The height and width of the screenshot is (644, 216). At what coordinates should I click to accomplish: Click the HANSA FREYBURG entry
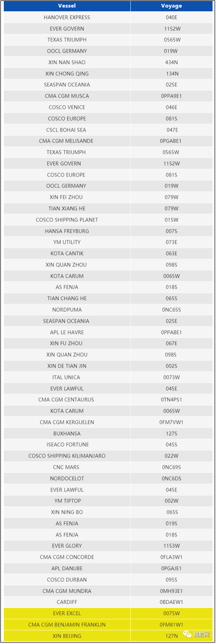coord(67,231)
